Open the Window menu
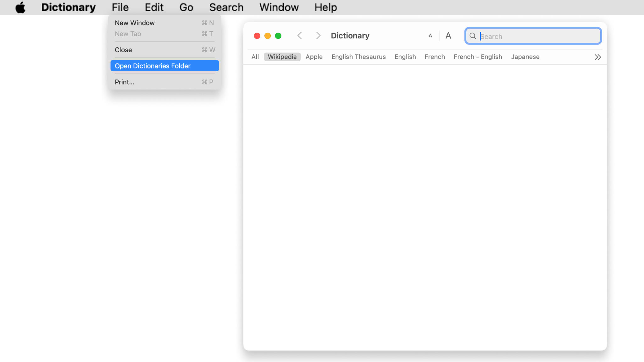This screenshot has height=362, width=644. (279, 7)
